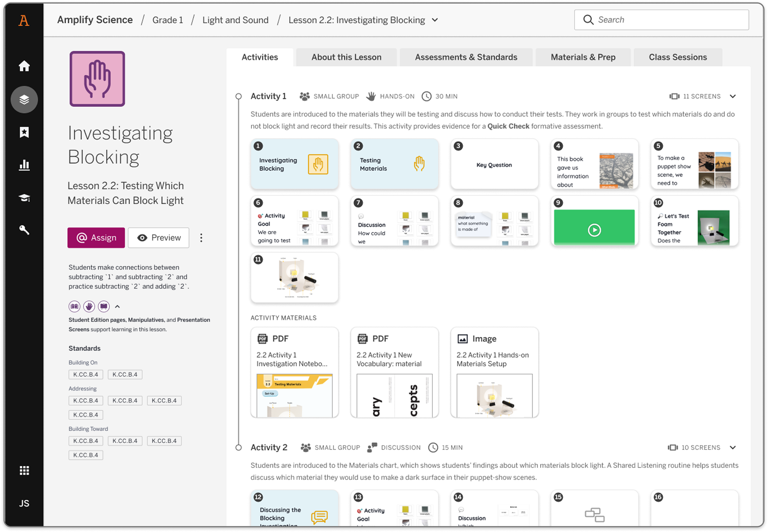Open screen 11 setup diagram
This screenshot has width=768, height=532.
point(295,278)
